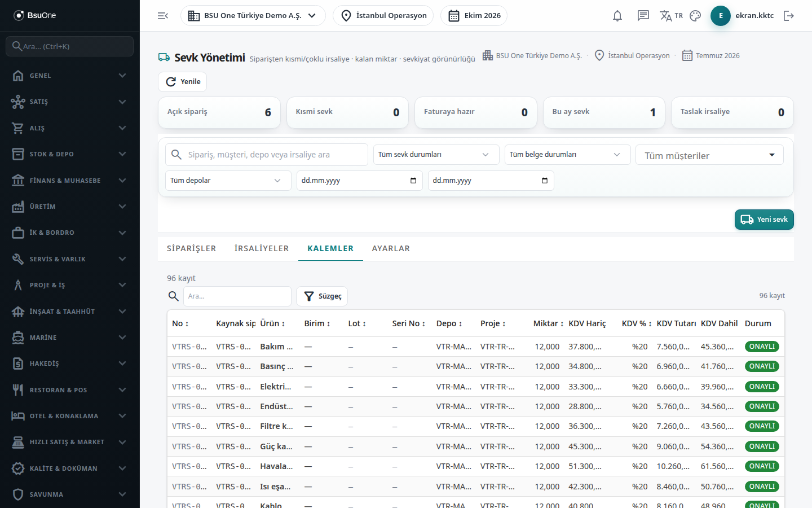Expand İnşaat & Taahhüt sidebar section
The width and height of the screenshot is (812, 508).
click(x=70, y=312)
